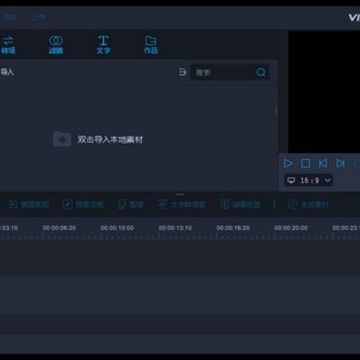The image size is (360, 360).
Task: Click the timeline tool with the exclamation badge icon
Action: click(x=240, y=204)
